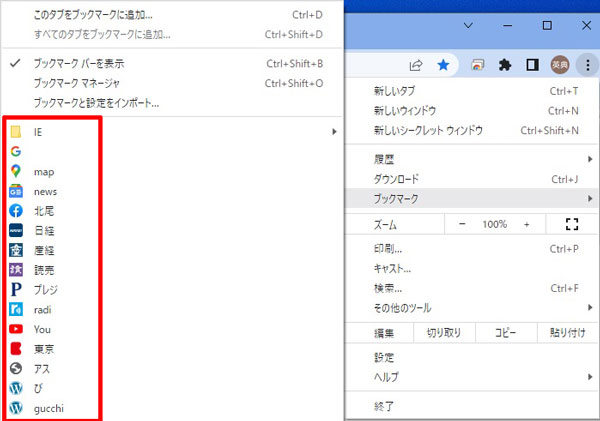Open the プレジ bookmark
Screen dimensions: 600x421
pos(171,290)
